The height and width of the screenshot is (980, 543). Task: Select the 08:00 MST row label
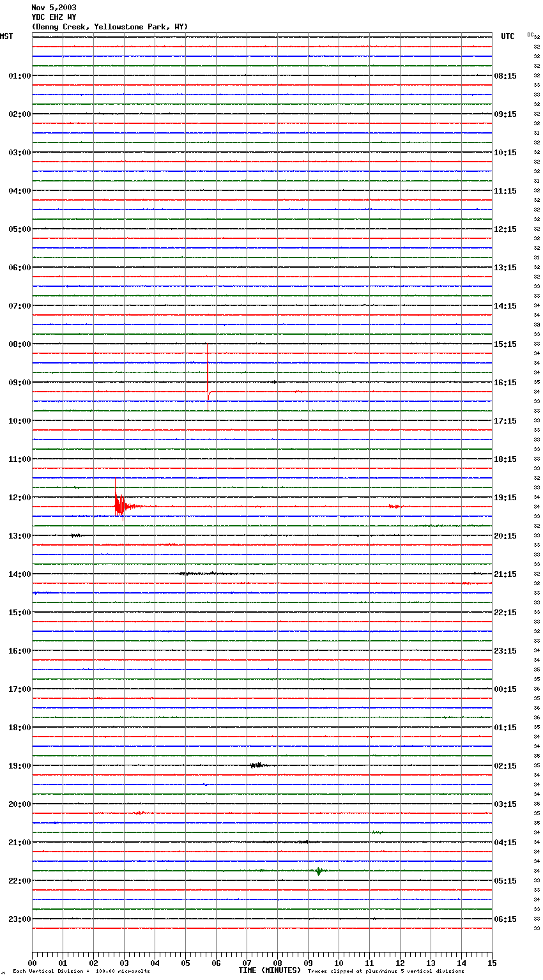[20, 344]
